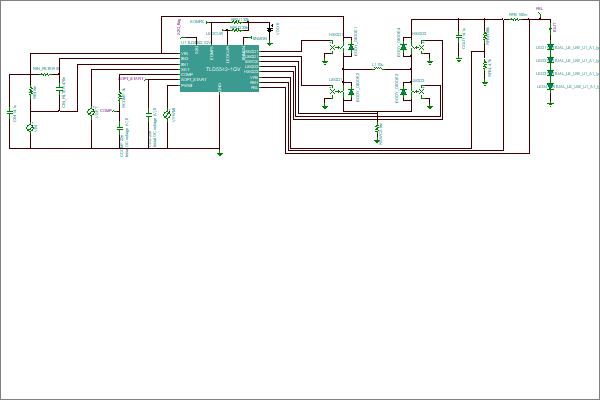Select the upper feedback divider resistor
Screen dimensions: 600x400
tap(485, 36)
